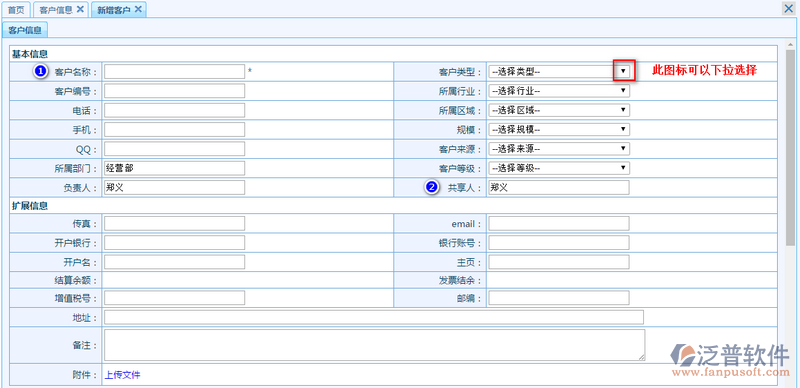Click the 银行账号 input field
Screen dimensions: 800x388
point(559,243)
